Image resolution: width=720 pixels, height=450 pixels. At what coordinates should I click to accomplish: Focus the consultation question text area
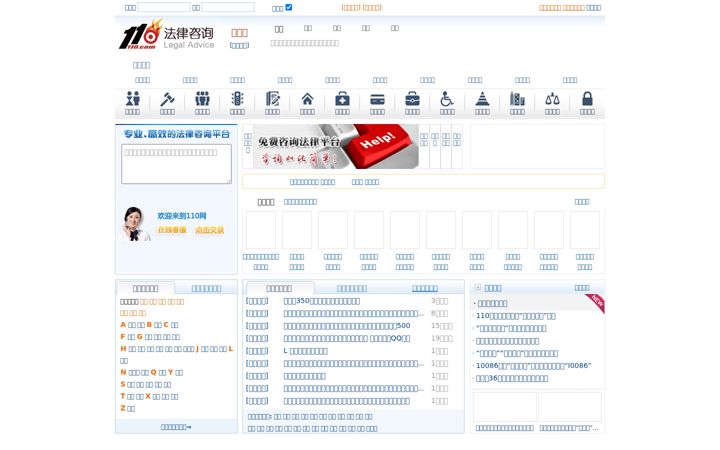click(176, 164)
